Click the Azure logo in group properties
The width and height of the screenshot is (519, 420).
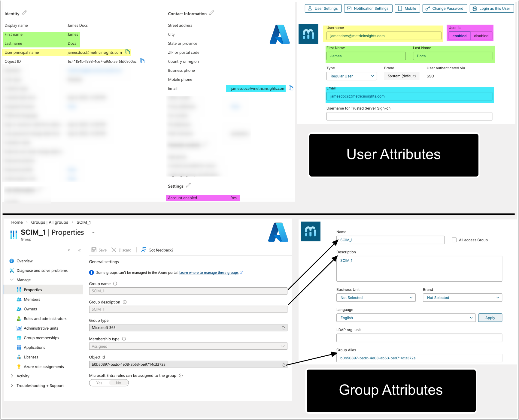278,232
